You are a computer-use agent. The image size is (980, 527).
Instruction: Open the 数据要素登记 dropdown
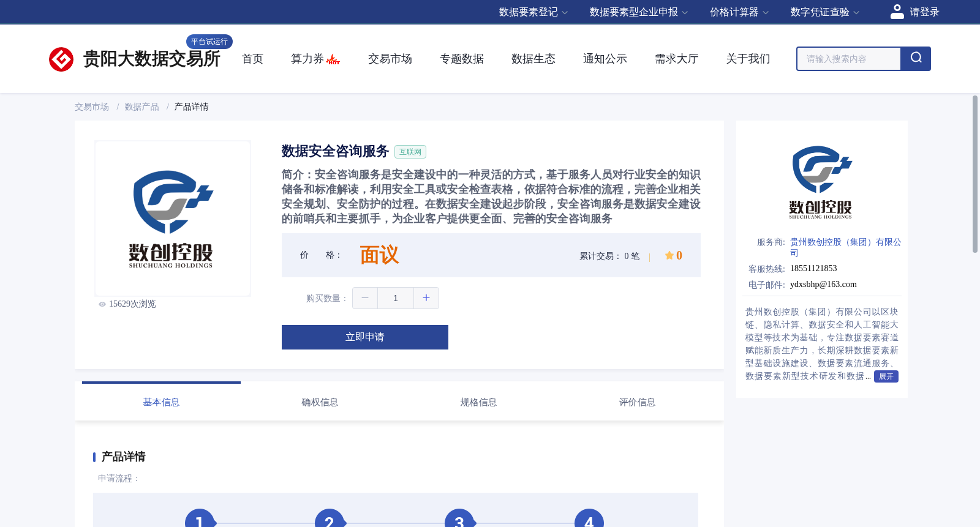(x=533, y=12)
